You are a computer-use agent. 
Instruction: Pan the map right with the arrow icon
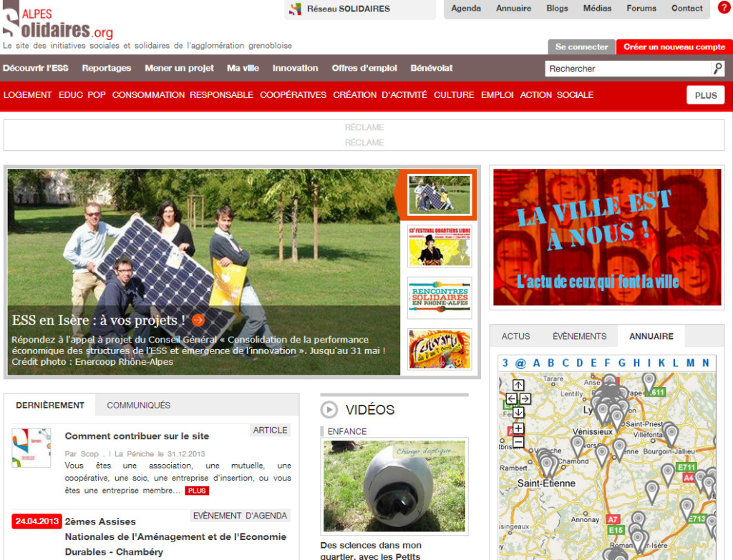click(525, 399)
